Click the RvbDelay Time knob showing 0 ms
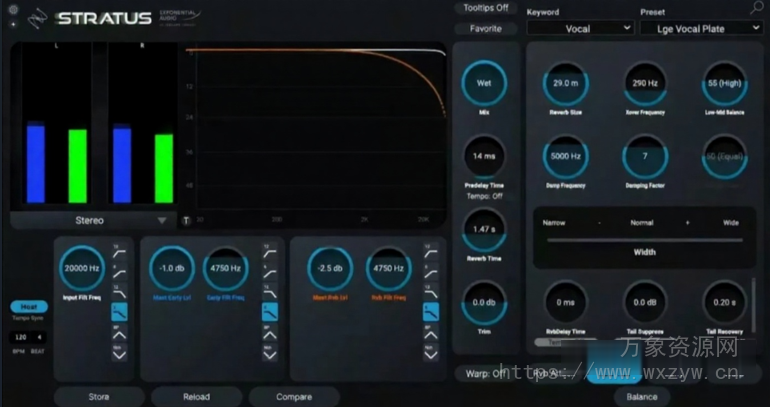The height and width of the screenshot is (407, 770). click(566, 302)
